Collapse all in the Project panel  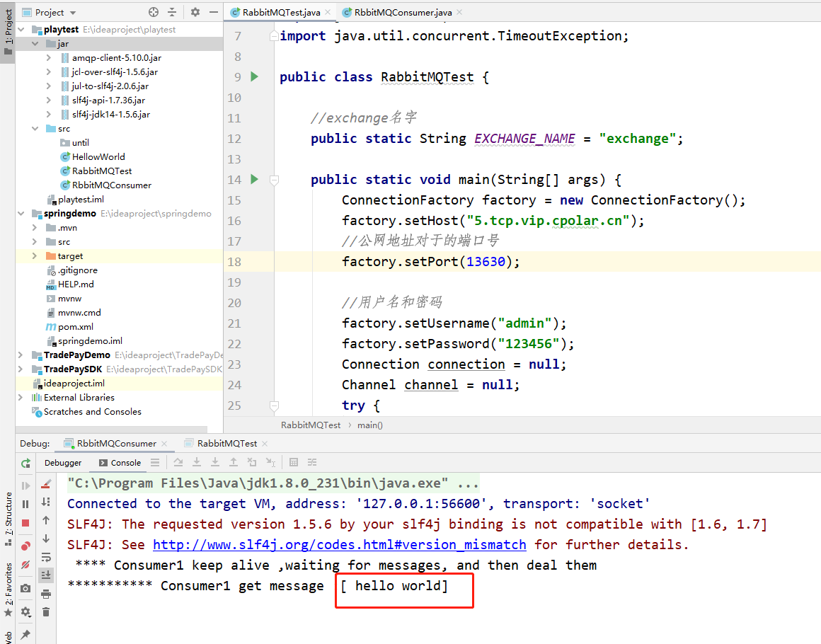172,12
